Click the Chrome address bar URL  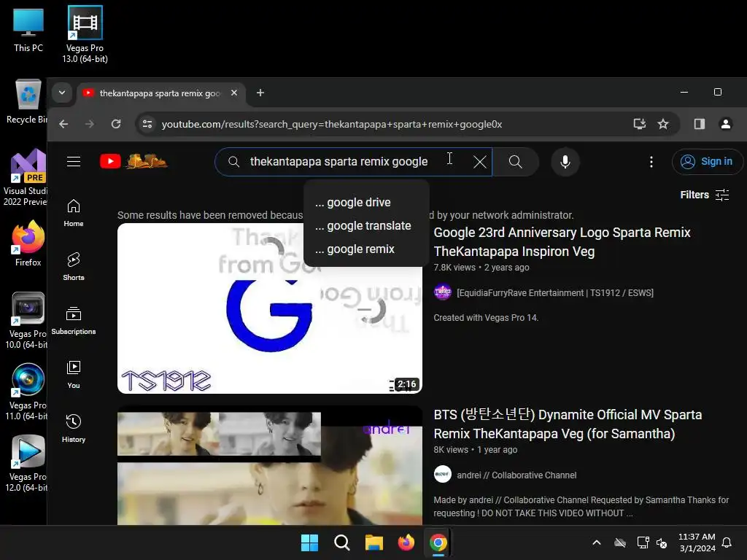(332, 124)
